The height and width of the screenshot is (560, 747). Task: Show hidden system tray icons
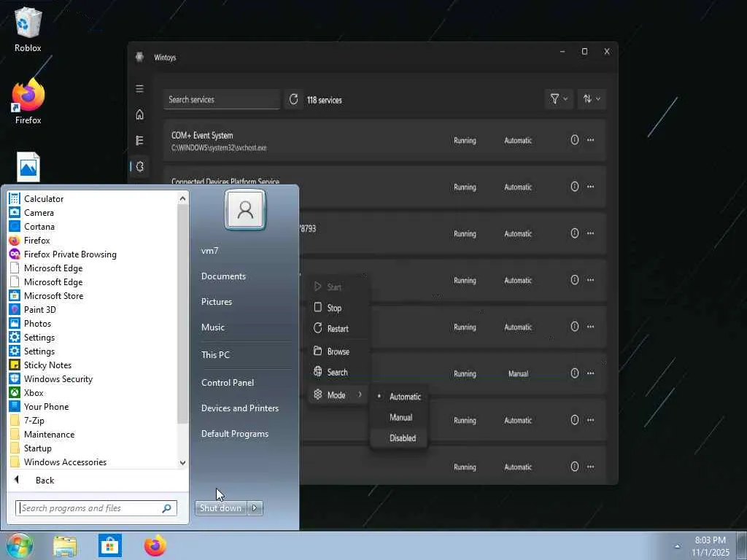click(677, 546)
